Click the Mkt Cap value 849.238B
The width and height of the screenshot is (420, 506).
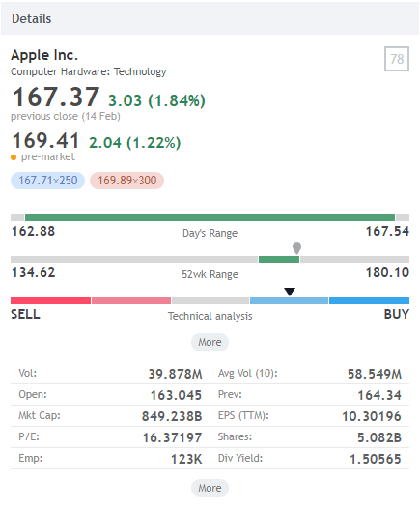click(172, 416)
